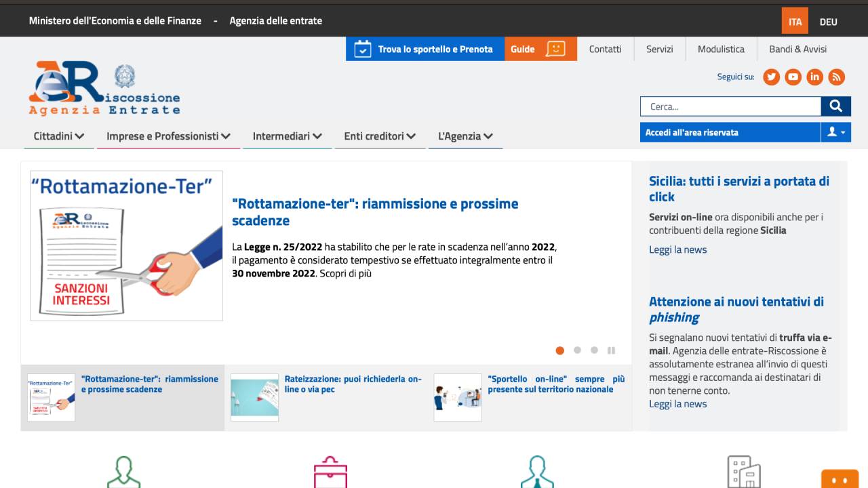The image size is (868, 488).
Task: Click the teal person with tie icon
Action: pos(537,472)
